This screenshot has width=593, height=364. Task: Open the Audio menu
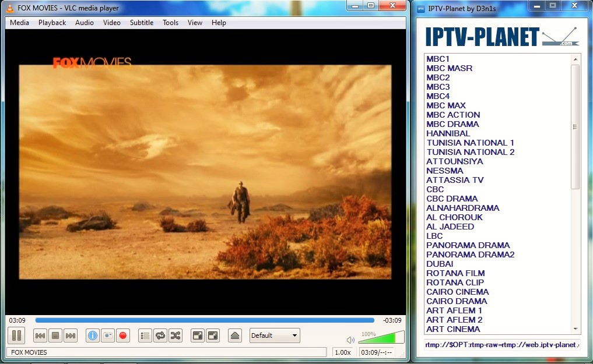coord(85,23)
